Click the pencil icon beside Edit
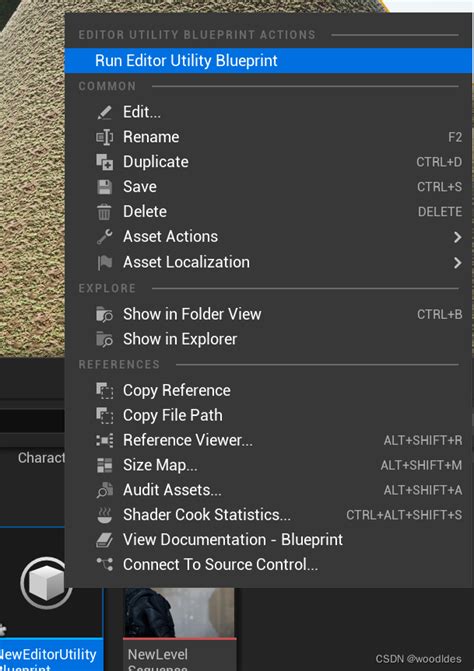This screenshot has height=671, width=474. pyautogui.click(x=104, y=113)
